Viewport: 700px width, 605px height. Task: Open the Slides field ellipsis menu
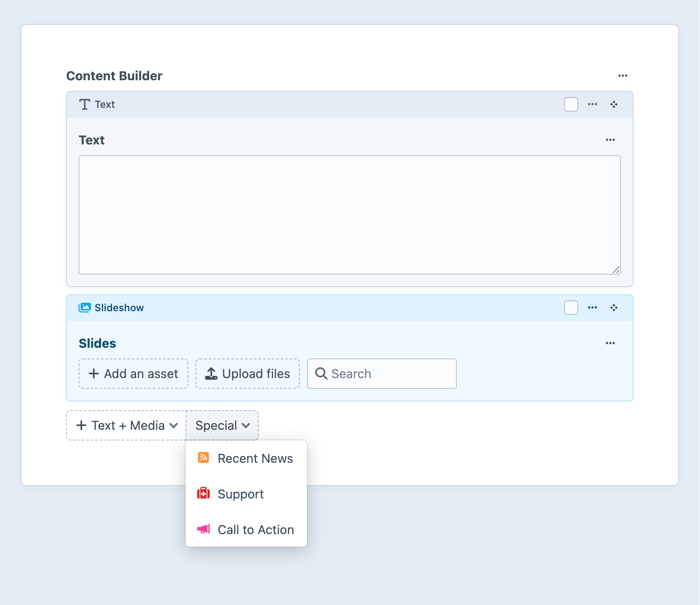(x=610, y=343)
